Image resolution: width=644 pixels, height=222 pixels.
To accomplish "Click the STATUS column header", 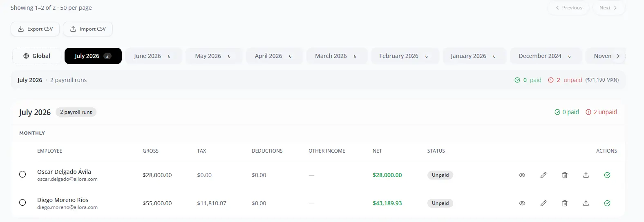I will click(436, 151).
